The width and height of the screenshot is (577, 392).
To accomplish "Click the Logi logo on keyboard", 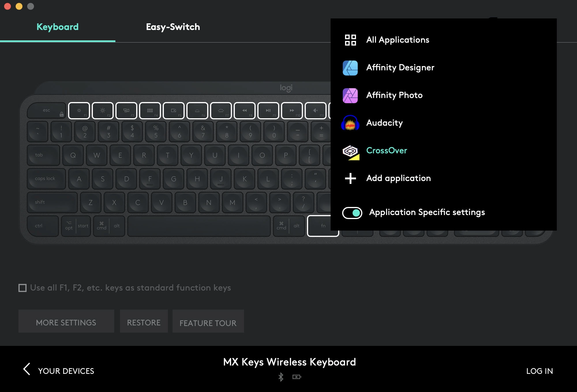I will (286, 88).
